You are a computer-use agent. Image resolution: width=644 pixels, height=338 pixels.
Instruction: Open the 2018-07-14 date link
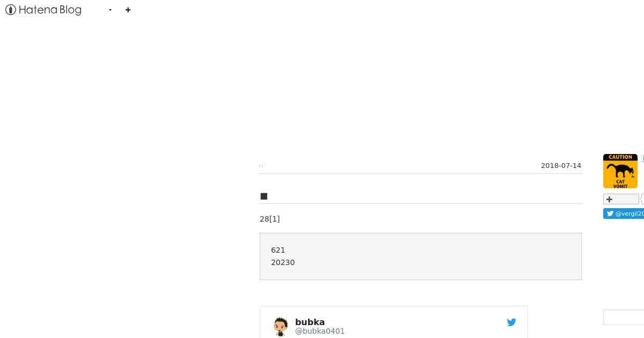click(561, 165)
